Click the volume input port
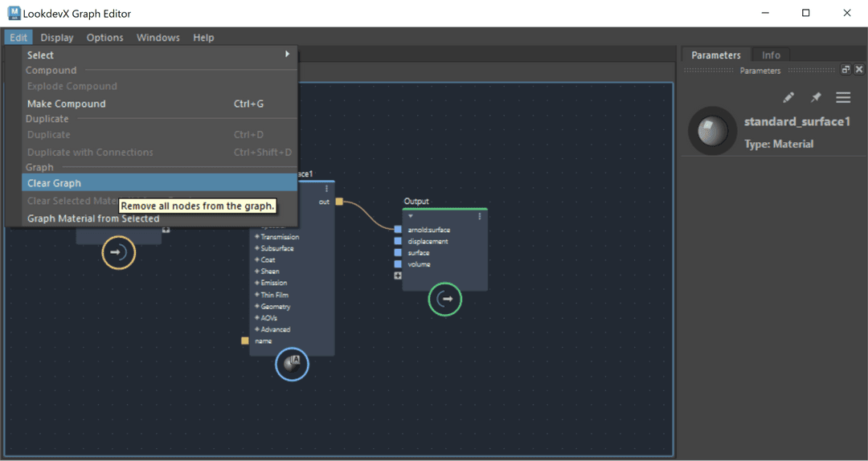 [398, 264]
